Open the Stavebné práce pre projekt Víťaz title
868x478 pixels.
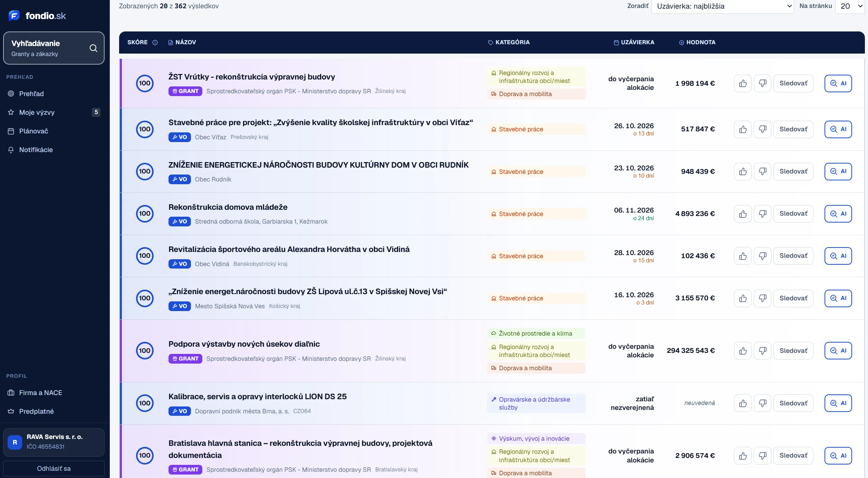320,122
